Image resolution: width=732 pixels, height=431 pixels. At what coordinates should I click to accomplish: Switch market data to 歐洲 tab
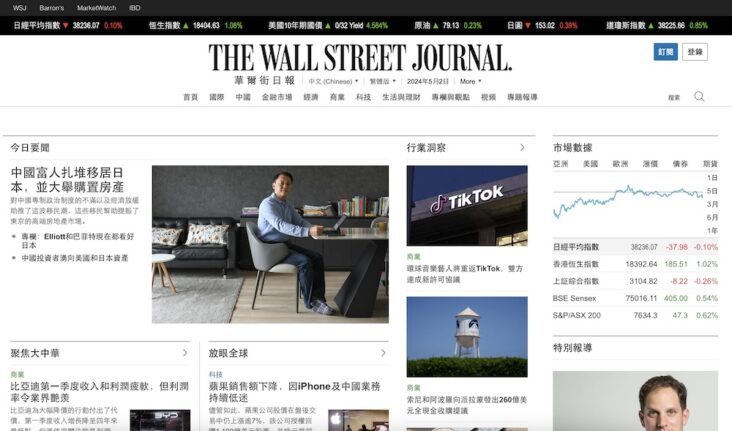coord(620,164)
